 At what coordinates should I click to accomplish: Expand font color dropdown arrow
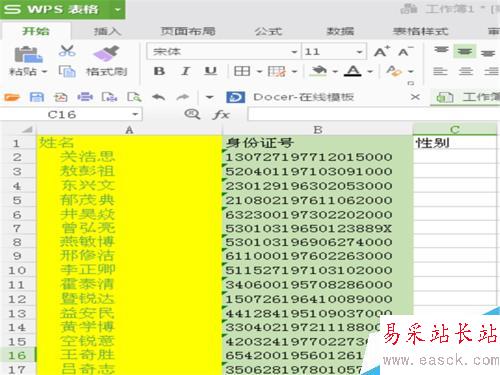pyautogui.click(x=370, y=71)
